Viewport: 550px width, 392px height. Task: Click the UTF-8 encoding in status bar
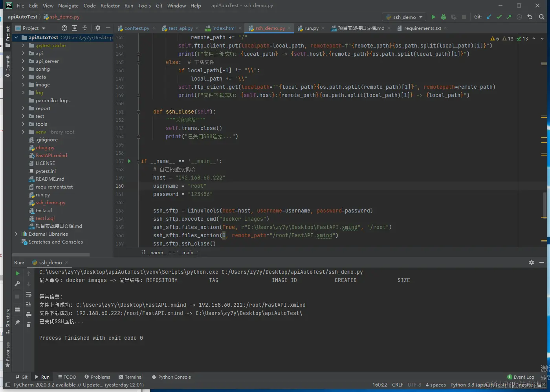(414, 385)
